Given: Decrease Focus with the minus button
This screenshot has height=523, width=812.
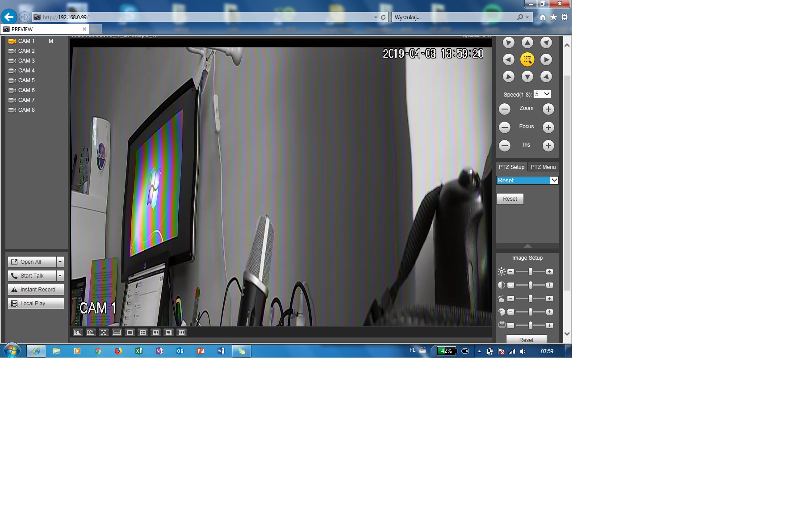Looking at the screenshot, I should coord(505,127).
